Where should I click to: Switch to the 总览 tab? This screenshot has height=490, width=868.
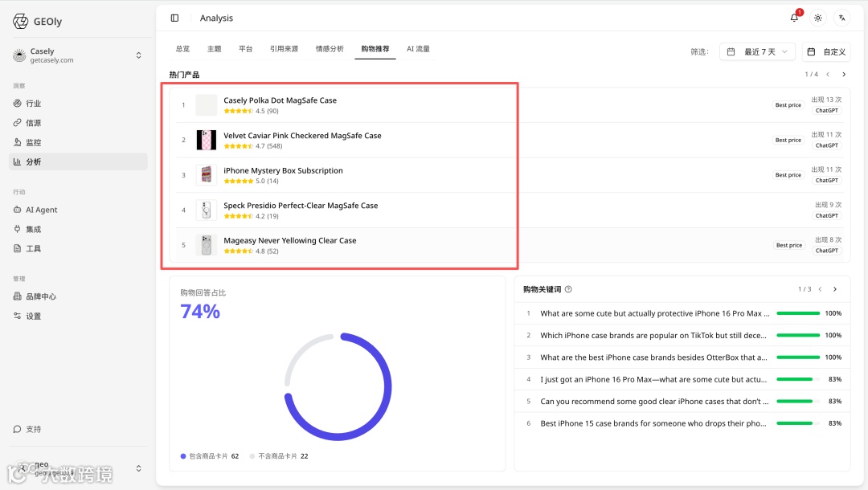click(x=182, y=49)
